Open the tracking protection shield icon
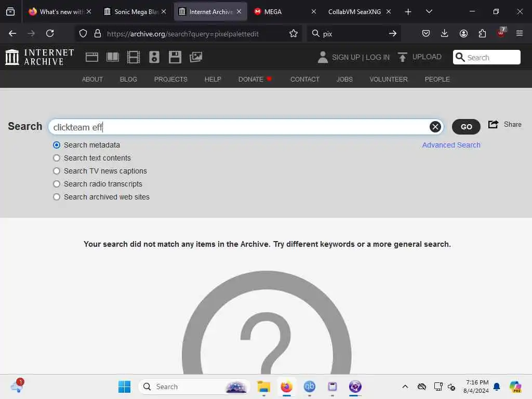This screenshot has height=399, width=532. tap(83, 33)
